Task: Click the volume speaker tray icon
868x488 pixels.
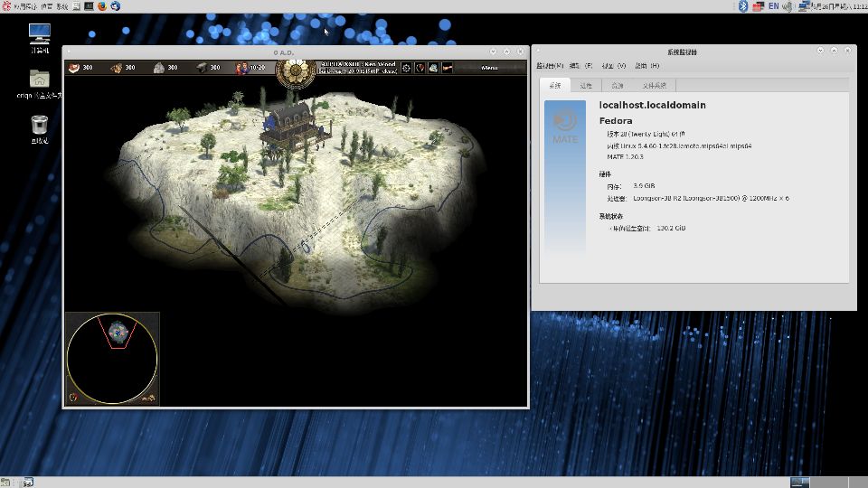Action: click(x=787, y=6)
